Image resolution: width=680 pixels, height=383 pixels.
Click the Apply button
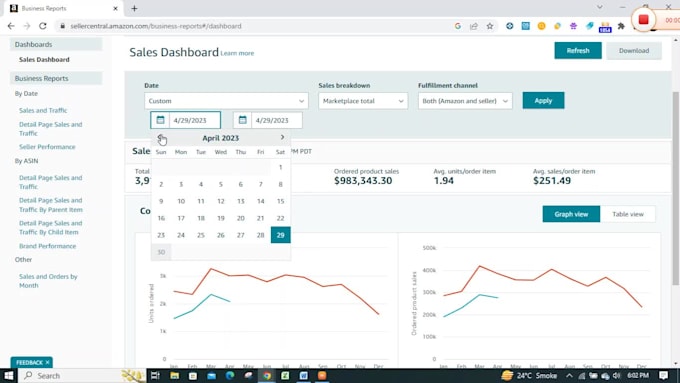[543, 100]
